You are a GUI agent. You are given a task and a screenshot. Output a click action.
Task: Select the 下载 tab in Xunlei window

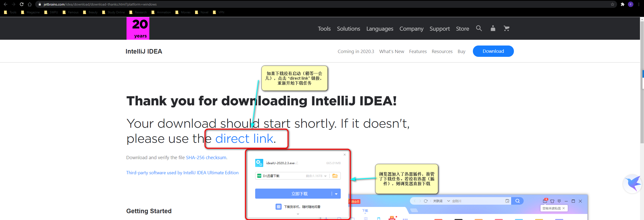pos(365,211)
